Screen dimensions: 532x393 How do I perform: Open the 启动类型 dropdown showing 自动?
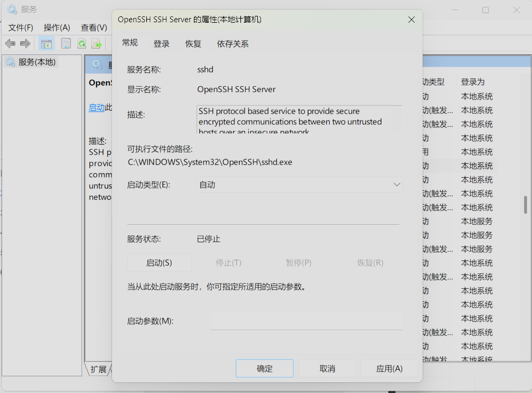[x=300, y=185]
